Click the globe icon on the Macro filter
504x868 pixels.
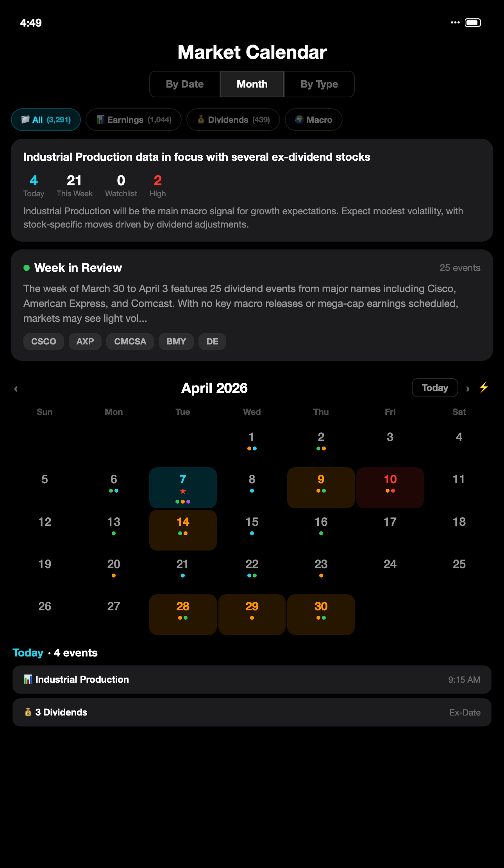tap(299, 120)
